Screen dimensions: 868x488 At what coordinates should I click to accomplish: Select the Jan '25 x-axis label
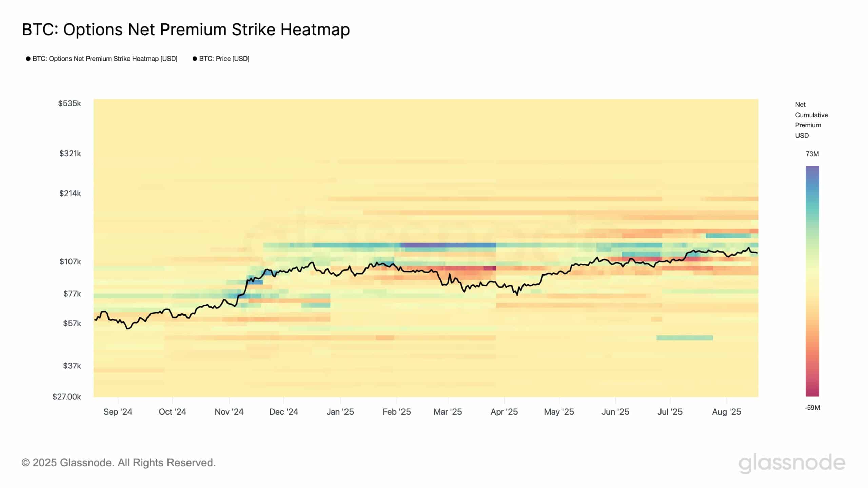(x=340, y=412)
